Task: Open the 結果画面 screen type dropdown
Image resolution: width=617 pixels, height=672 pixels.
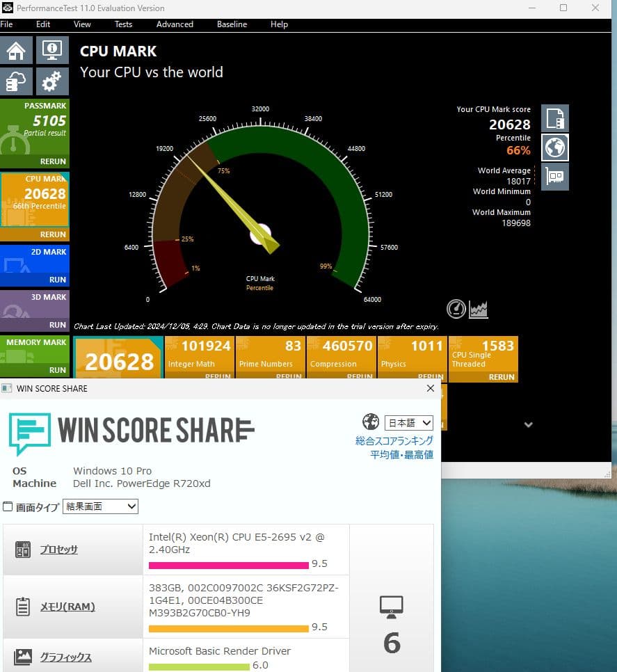Action: point(100,506)
